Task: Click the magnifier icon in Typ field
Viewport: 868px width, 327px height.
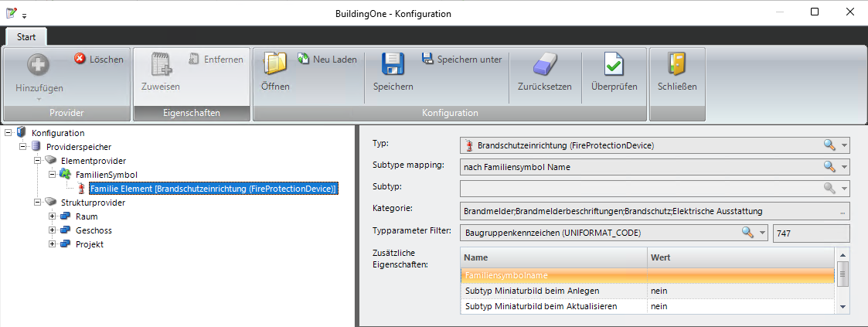Action: (x=829, y=145)
